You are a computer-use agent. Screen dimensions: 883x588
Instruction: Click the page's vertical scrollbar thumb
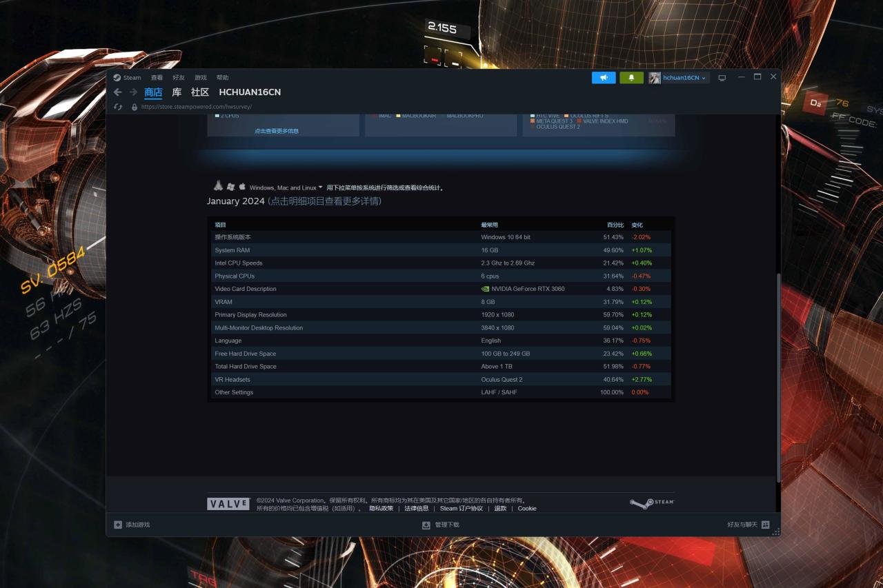(x=779, y=377)
